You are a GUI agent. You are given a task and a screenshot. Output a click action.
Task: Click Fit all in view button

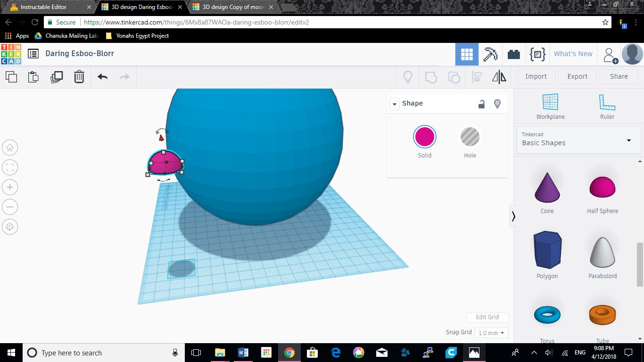(10, 167)
